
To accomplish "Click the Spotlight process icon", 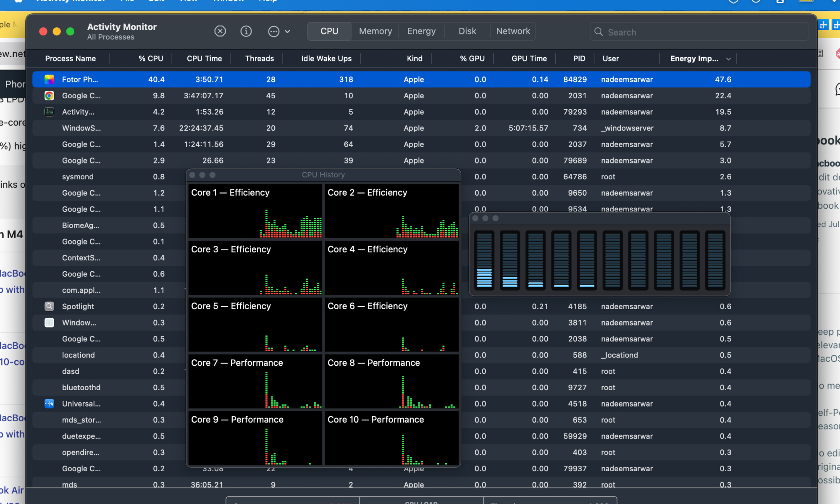I will point(49,306).
